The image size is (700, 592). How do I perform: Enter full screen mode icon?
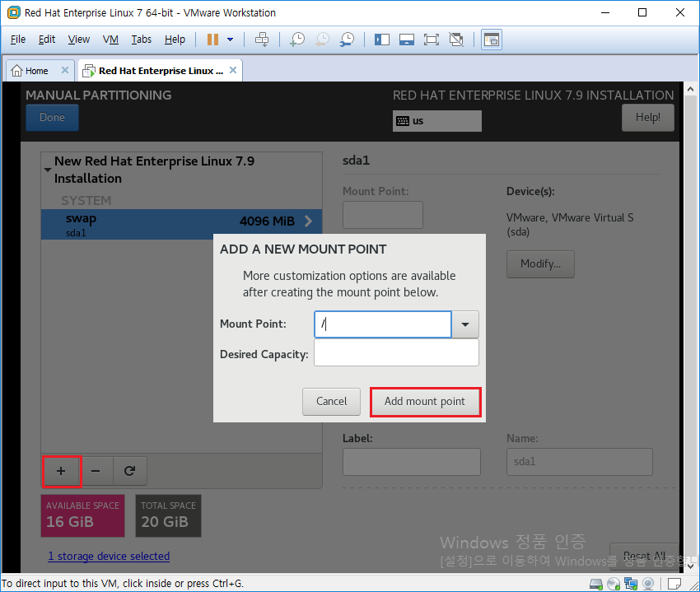tap(432, 40)
